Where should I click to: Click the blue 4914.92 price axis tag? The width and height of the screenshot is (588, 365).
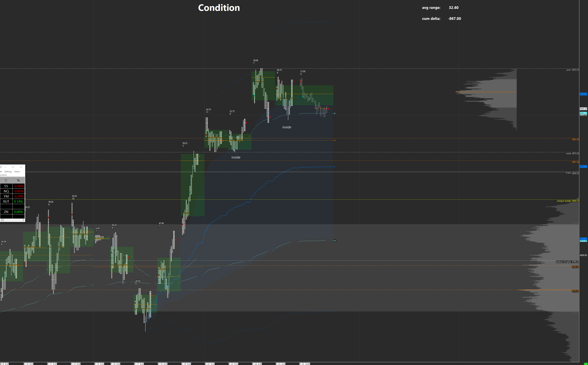[583, 94]
